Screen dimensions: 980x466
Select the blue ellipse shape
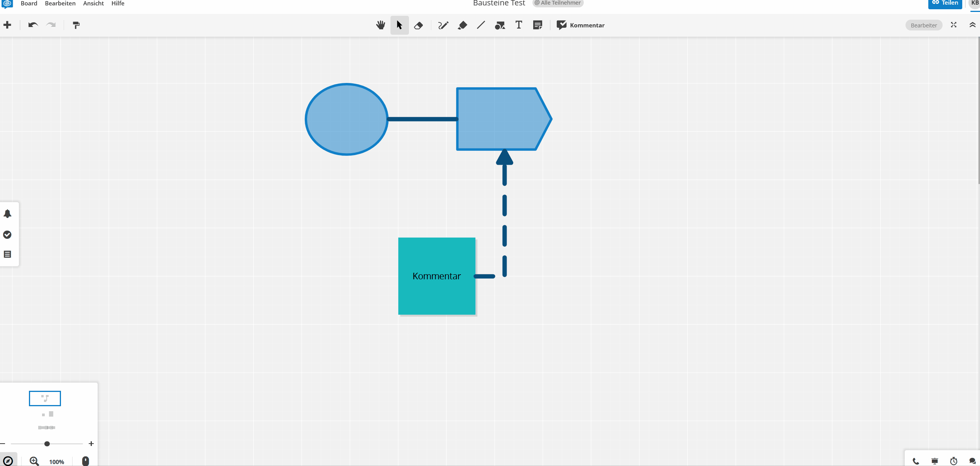(x=346, y=119)
